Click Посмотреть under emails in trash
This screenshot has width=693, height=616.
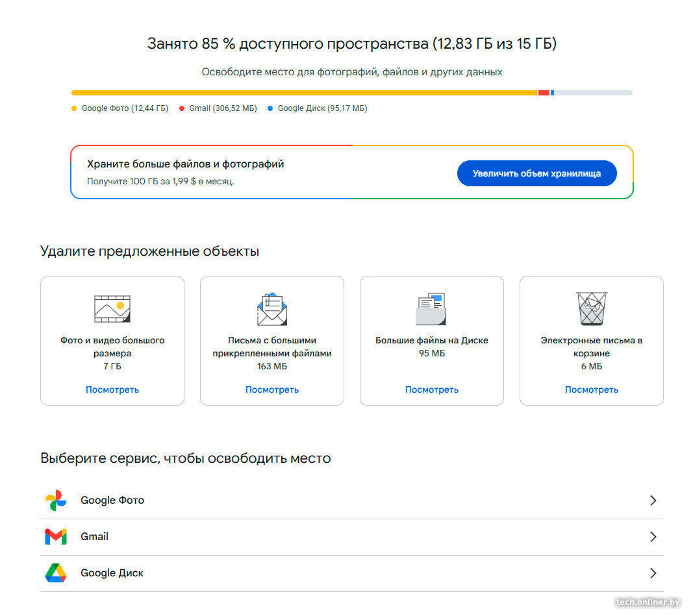click(x=592, y=389)
